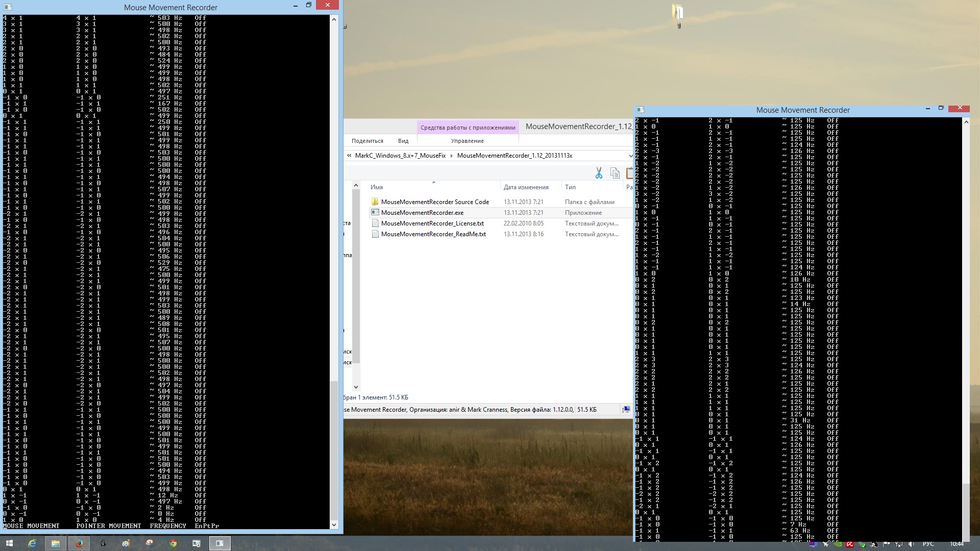980x551 pixels.
Task: Open Internet Explorer from the taskbar
Action: [x=32, y=543]
